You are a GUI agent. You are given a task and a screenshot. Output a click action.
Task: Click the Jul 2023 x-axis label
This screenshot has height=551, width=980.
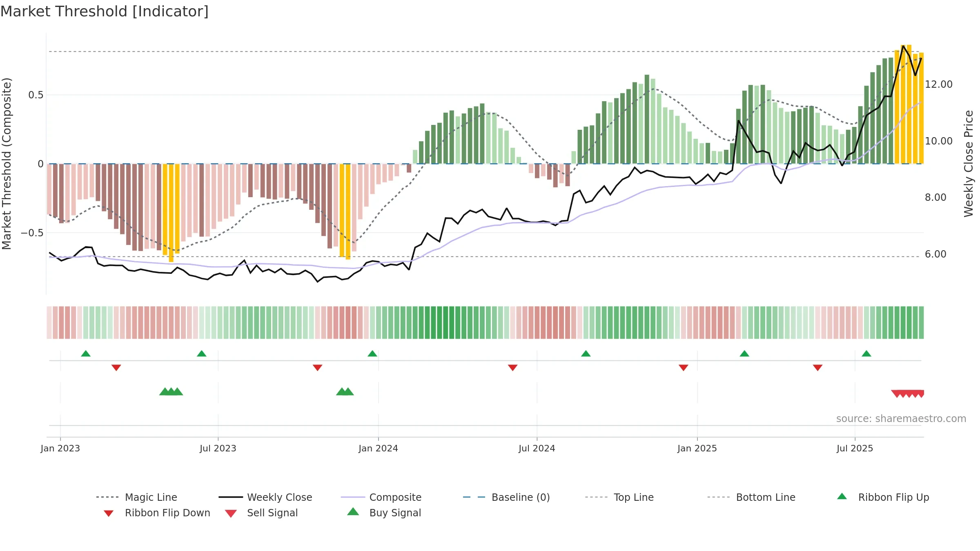point(218,449)
